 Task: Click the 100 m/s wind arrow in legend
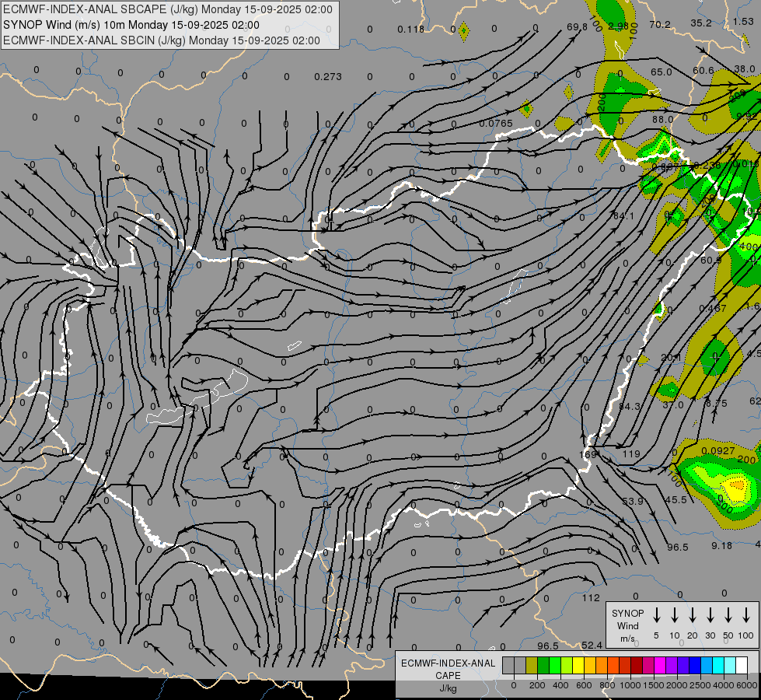point(746,615)
